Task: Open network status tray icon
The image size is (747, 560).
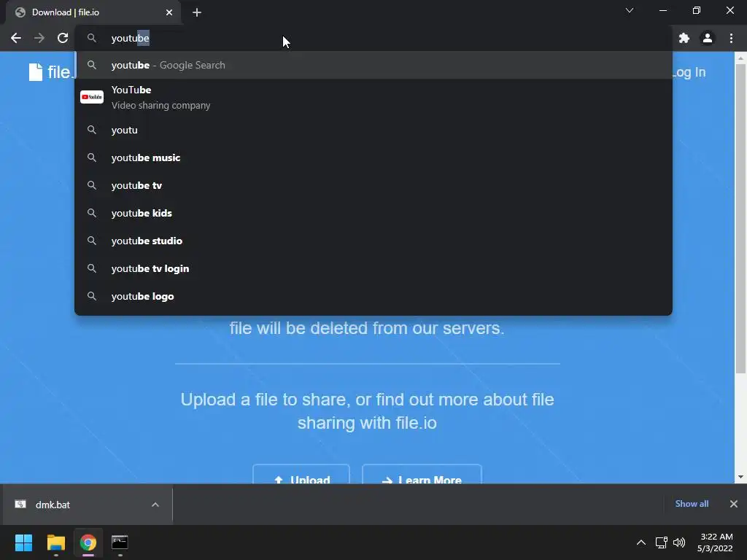Action: click(661, 542)
